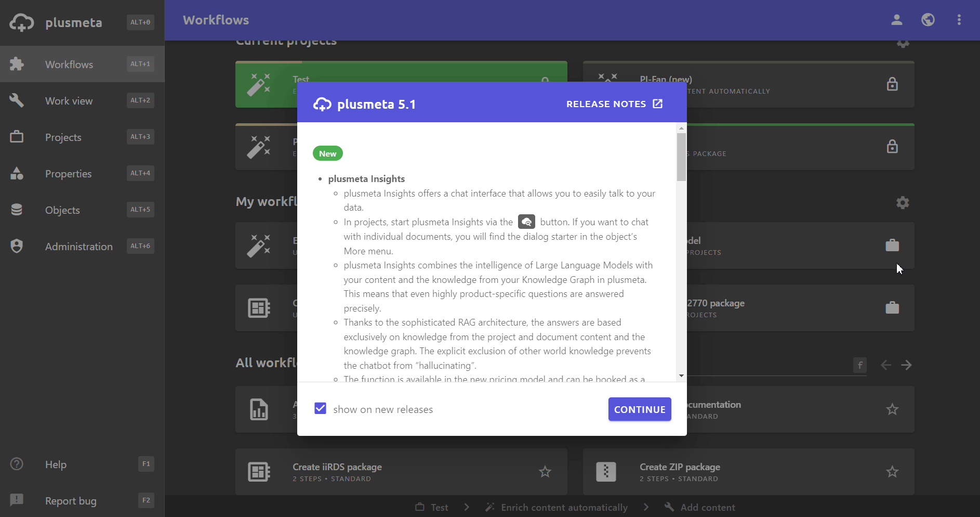Click the Create ZIP package archive icon
980x517 pixels.
(x=606, y=472)
